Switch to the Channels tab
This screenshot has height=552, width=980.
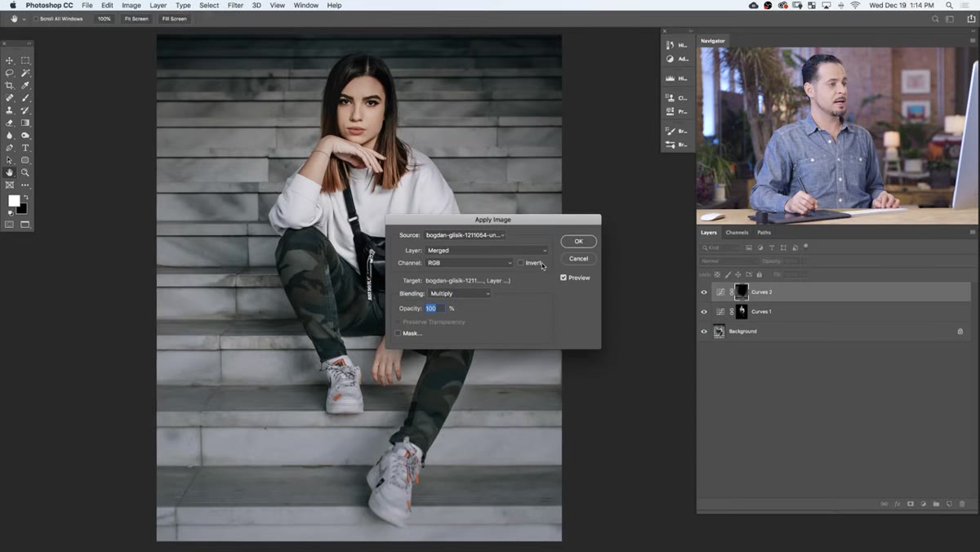pos(737,233)
